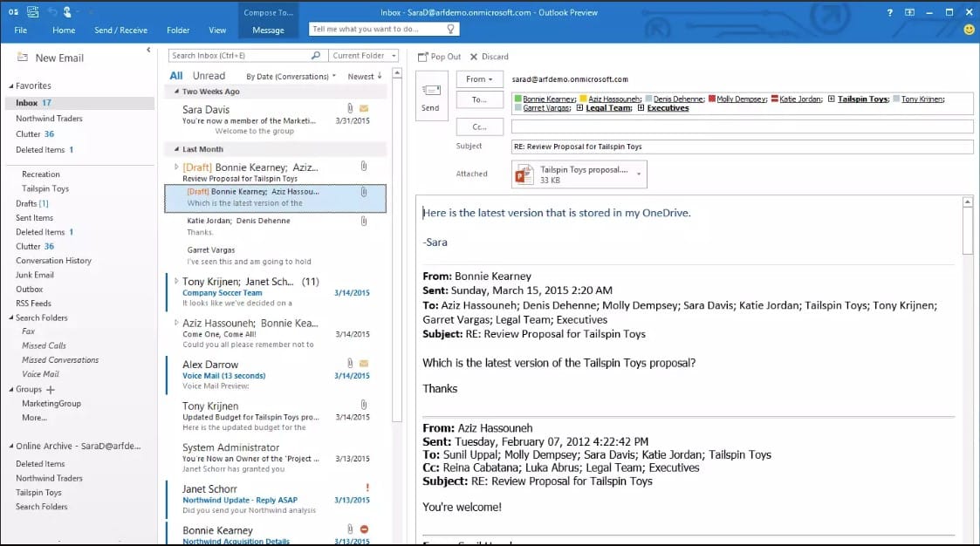This screenshot has height=546, width=980.
Task: Click the Undo quick access icon
Action: coord(51,12)
